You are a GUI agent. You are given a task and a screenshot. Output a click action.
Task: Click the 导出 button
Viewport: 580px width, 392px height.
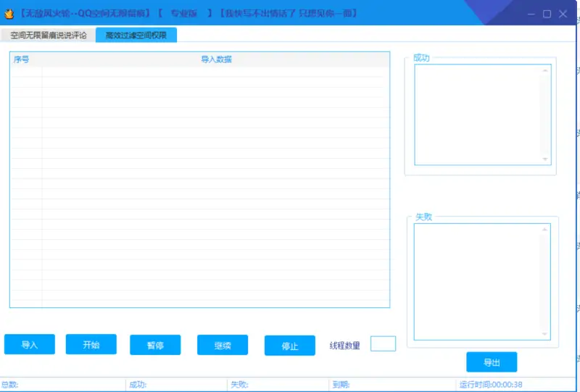pos(492,362)
